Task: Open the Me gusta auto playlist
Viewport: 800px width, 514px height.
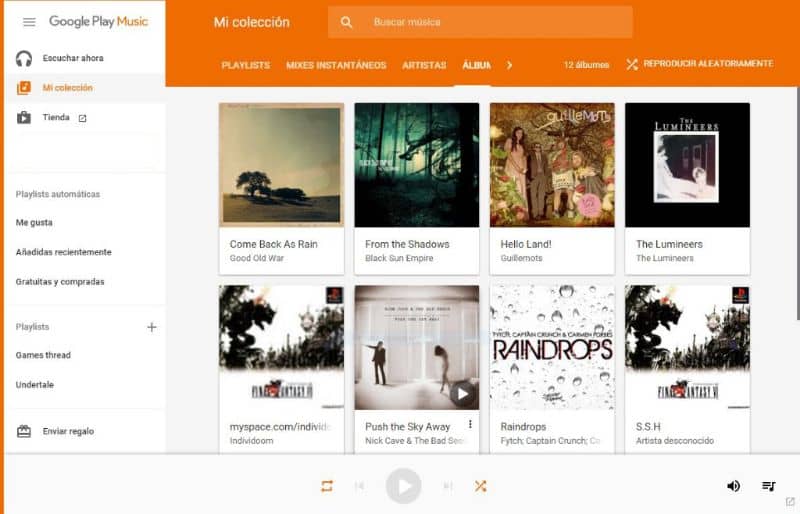Action: point(34,223)
